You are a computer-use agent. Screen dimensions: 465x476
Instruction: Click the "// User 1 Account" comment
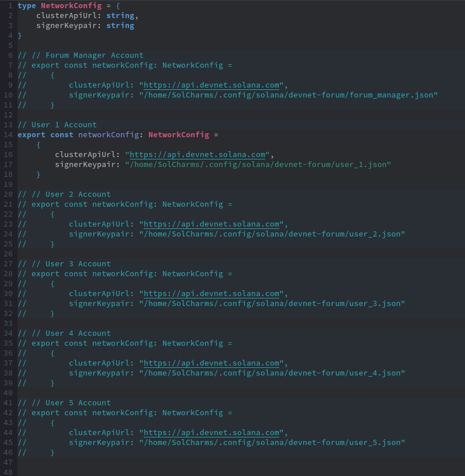(x=57, y=125)
